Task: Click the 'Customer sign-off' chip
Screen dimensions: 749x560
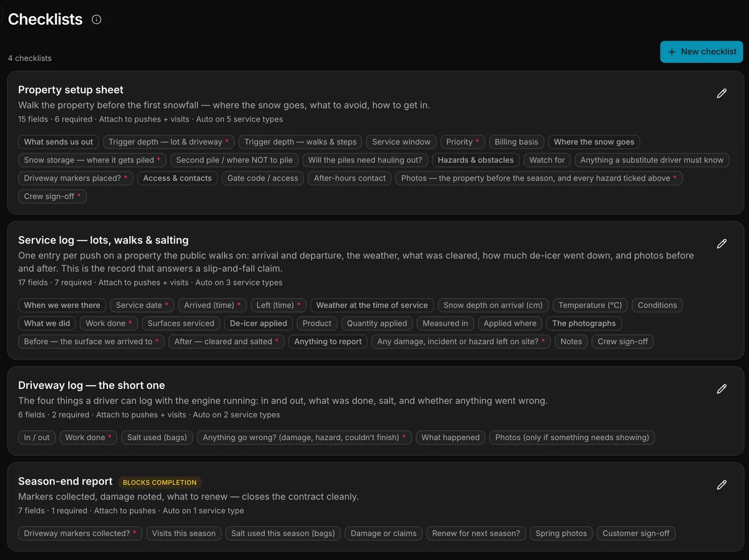Action: coord(636,534)
